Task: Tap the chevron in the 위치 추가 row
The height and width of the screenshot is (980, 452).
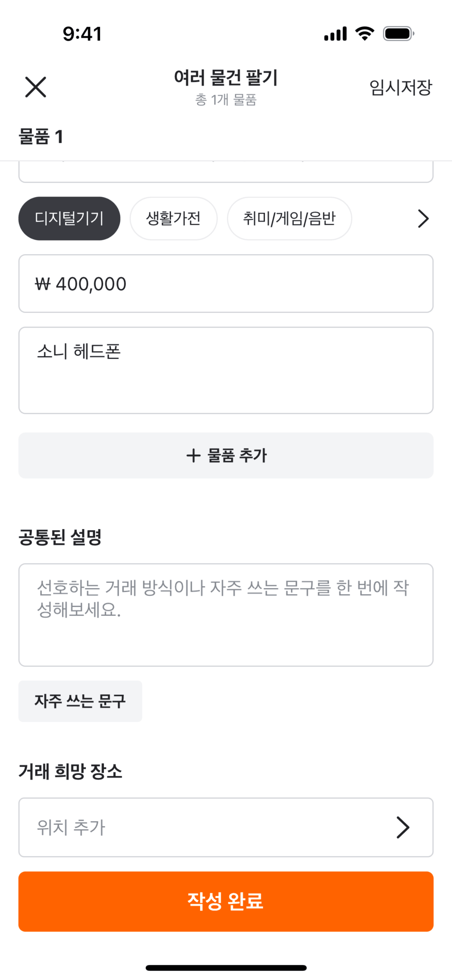Action: pos(403,827)
